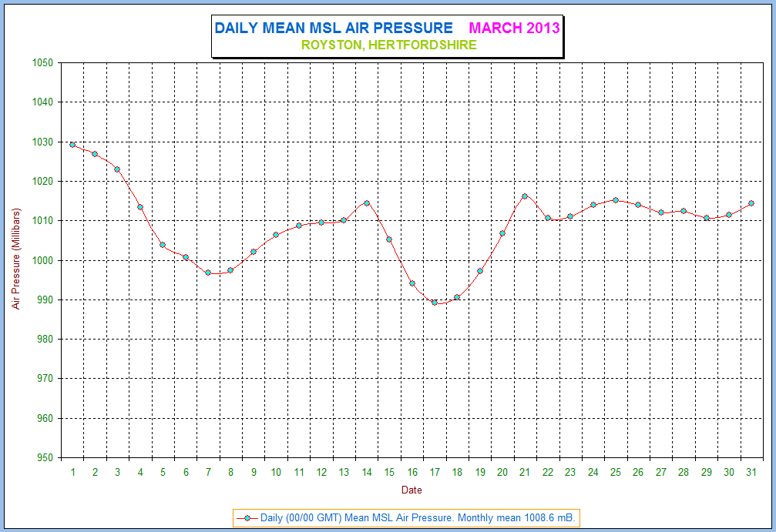This screenshot has height=532, width=776.
Task: Select the data point for day 28
Action: 684,211
